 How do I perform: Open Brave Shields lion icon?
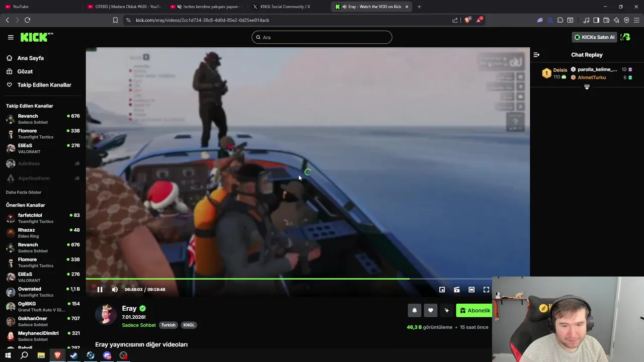467,20
